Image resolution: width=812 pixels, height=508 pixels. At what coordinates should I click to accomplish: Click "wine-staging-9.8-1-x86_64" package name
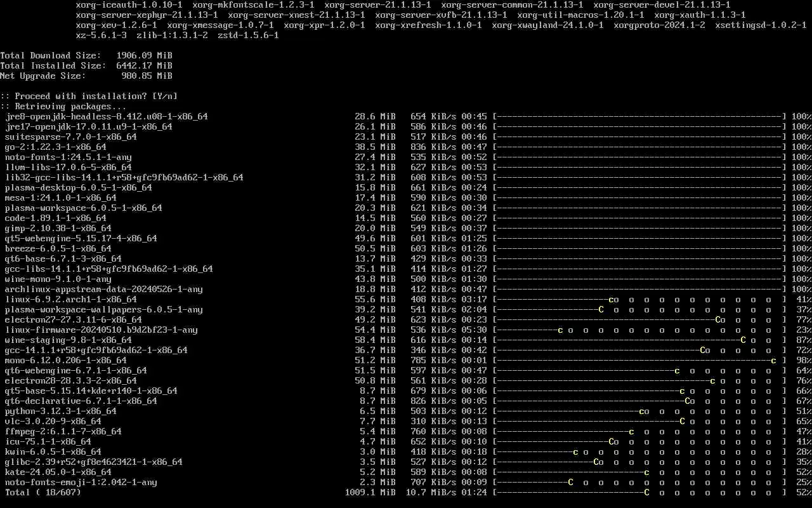pos(69,340)
